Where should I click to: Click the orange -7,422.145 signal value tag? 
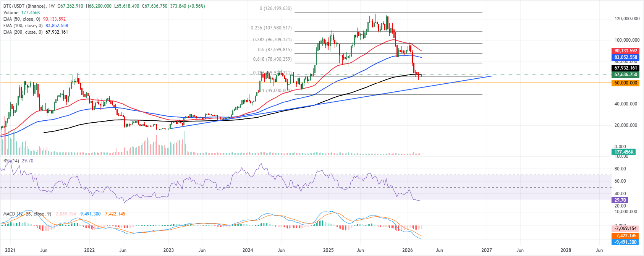coord(625,236)
